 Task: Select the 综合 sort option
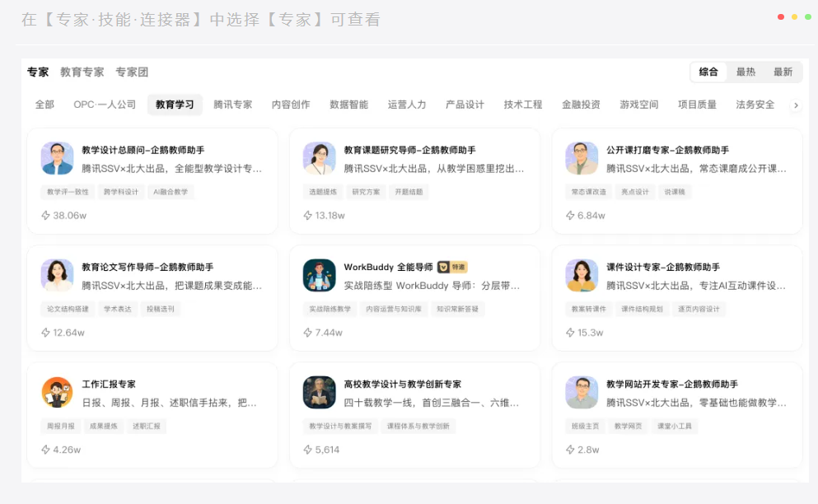(x=708, y=72)
